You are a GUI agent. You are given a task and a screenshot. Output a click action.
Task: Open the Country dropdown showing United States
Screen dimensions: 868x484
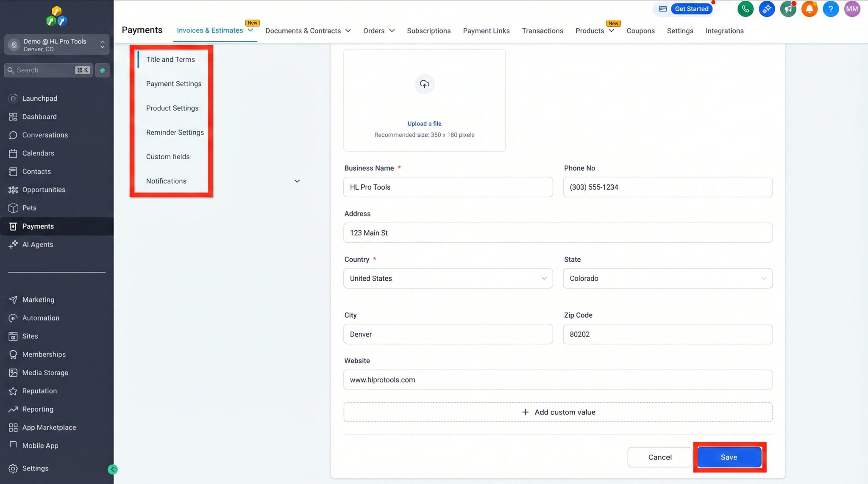(x=448, y=278)
